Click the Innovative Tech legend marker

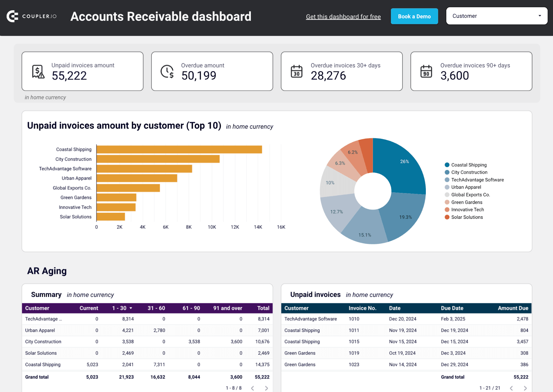tap(447, 209)
